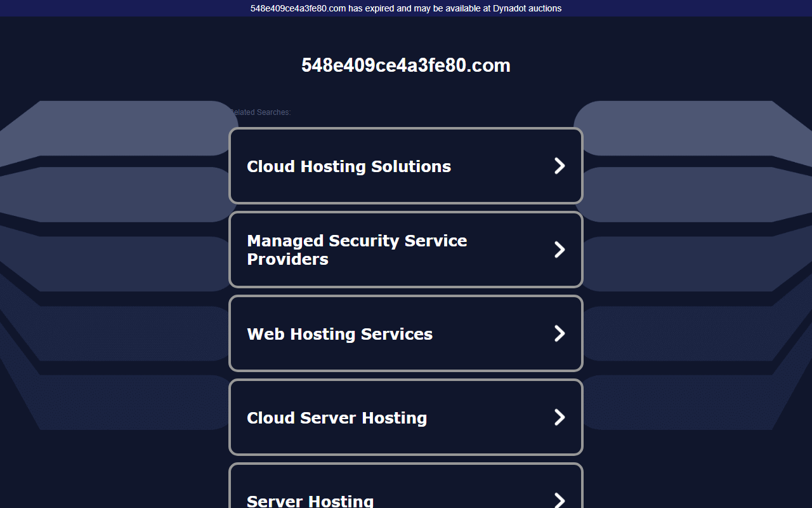This screenshot has width=812, height=508.
Task: Click the Web Hosting Services chevron arrow
Action: [560, 333]
